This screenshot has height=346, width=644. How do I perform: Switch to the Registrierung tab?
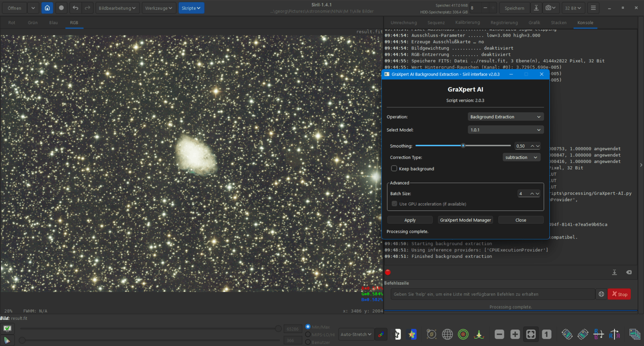pyautogui.click(x=504, y=23)
